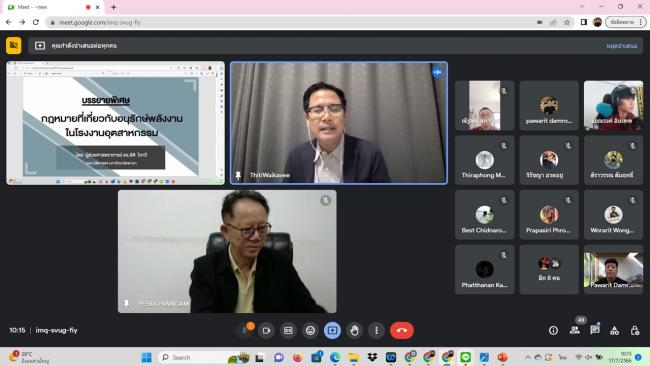Screen dimensions: 650x366
Task: Click the present screen button
Action: [332, 330]
